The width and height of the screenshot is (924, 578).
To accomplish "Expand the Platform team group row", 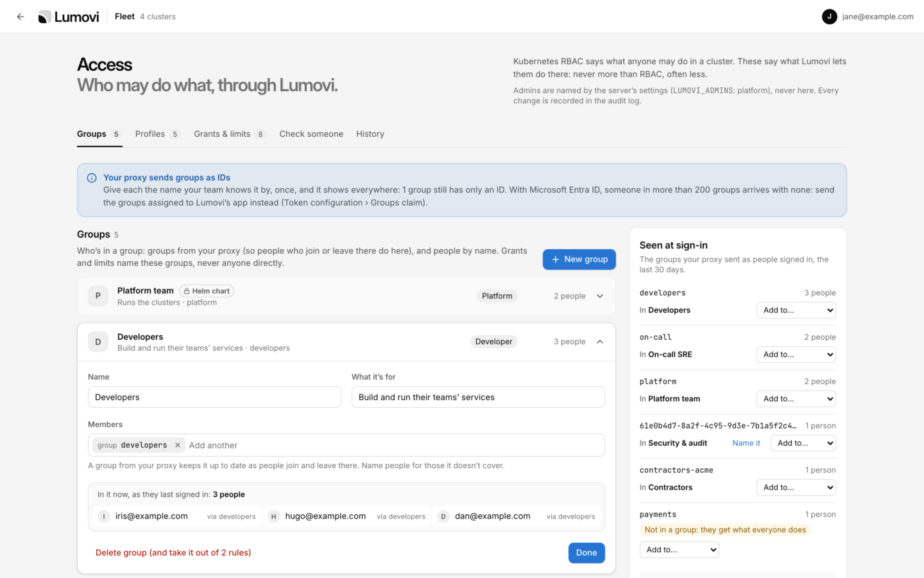I will tap(600, 296).
